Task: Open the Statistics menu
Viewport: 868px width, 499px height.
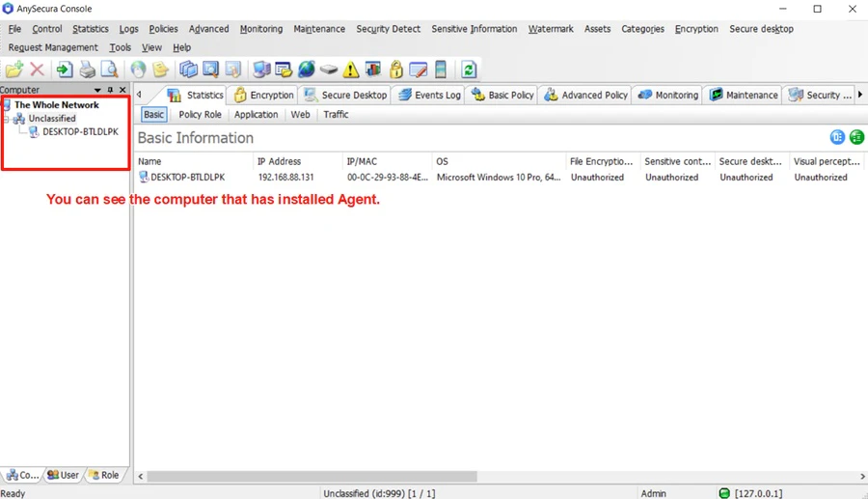Action: (x=91, y=29)
